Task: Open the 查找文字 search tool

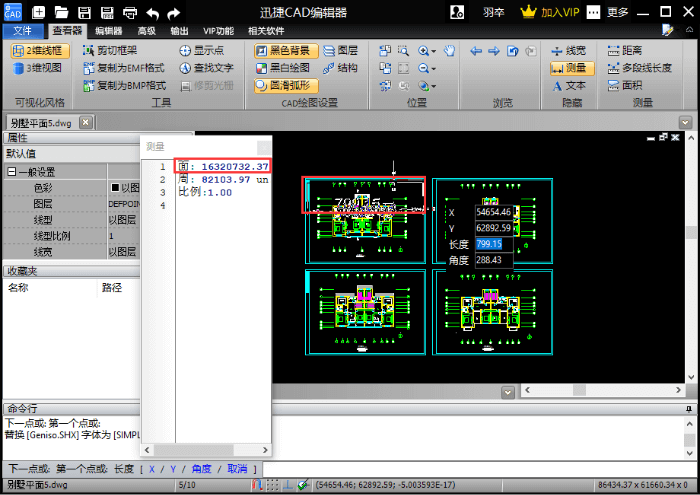Action: [x=207, y=68]
